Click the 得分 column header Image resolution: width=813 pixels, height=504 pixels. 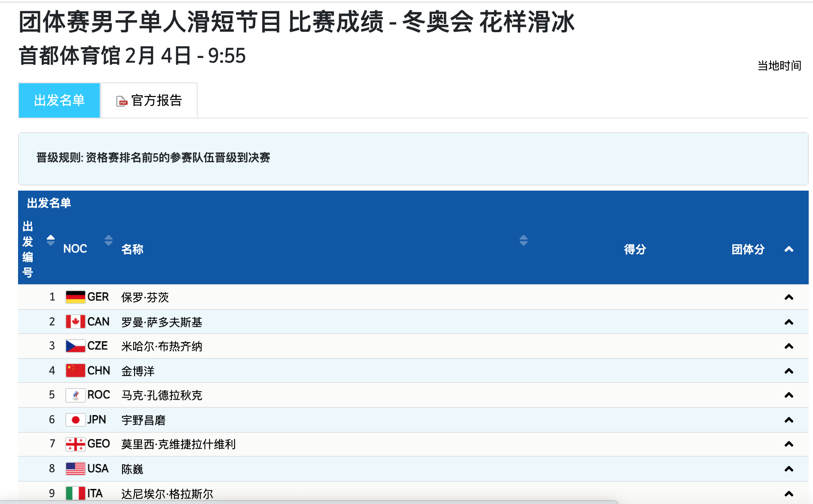point(635,249)
